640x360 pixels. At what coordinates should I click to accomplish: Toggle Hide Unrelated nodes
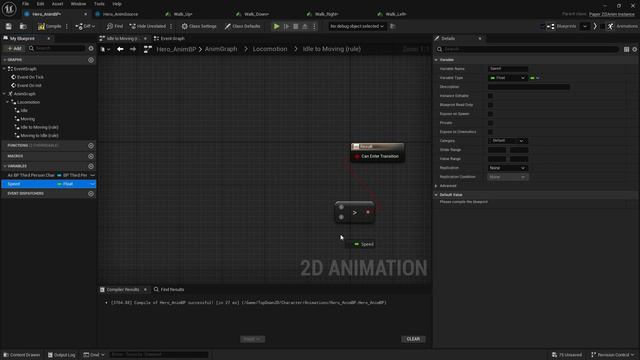tap(148, 26)
